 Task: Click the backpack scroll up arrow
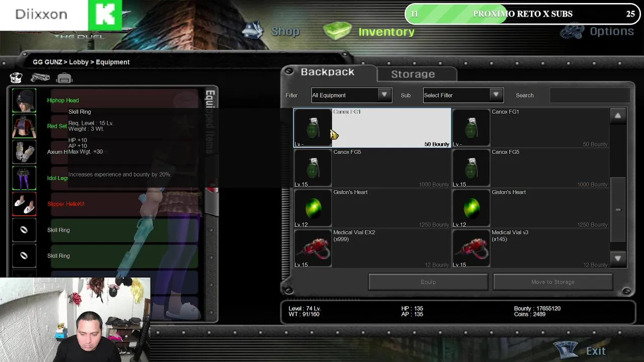[x=618, y=116]
